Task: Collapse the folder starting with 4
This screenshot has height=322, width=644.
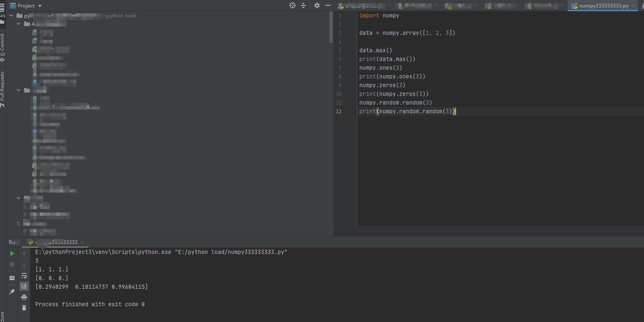Action: pos(19,24)
